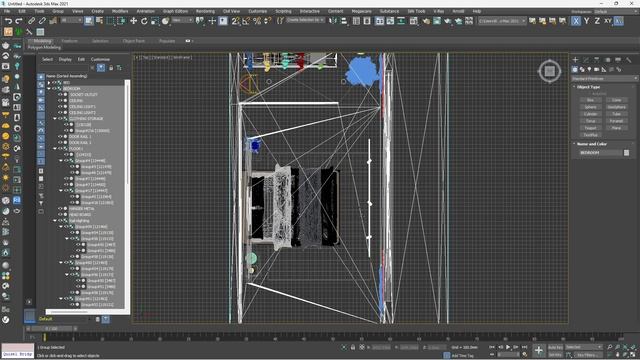Open the Help menu
This screenshot has height=360, width=640.
477,11
